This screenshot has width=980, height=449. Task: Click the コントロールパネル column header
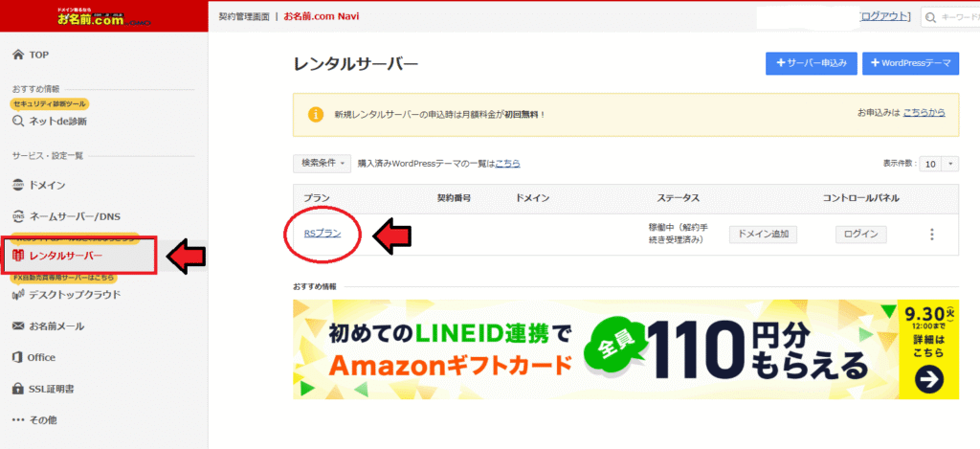[860, 198]
